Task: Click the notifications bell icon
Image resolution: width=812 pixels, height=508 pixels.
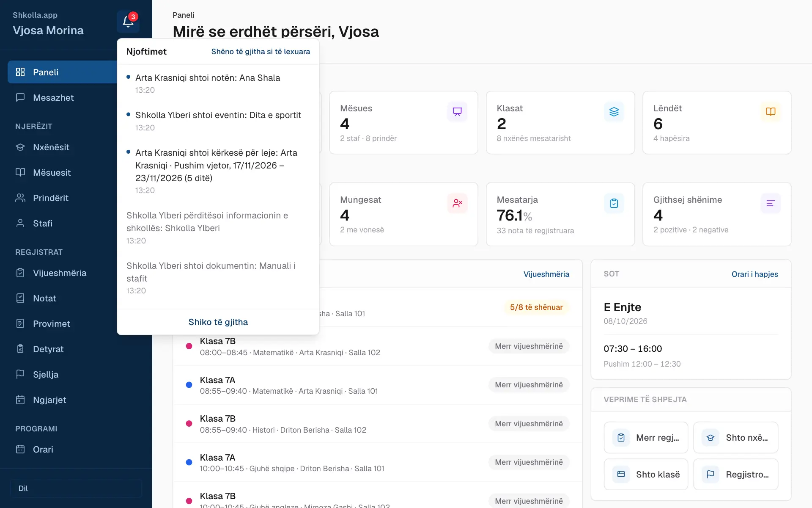Action: point(128,22)
